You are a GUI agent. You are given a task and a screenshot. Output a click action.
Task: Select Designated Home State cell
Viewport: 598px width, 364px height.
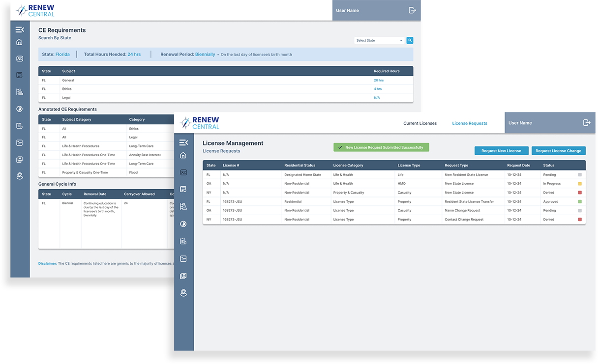pos(302,175)
